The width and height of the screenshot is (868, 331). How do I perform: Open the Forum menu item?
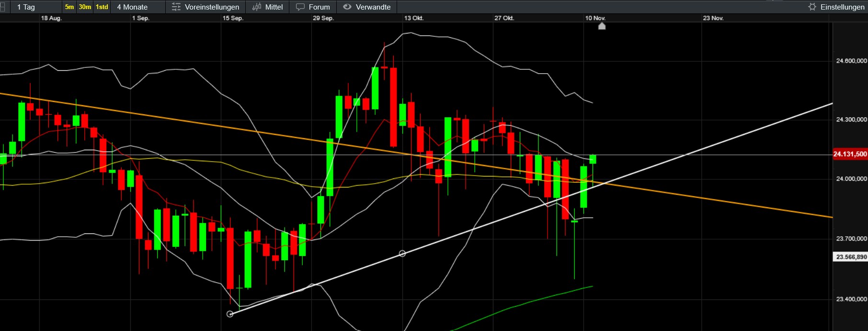[x=319, y=7]
